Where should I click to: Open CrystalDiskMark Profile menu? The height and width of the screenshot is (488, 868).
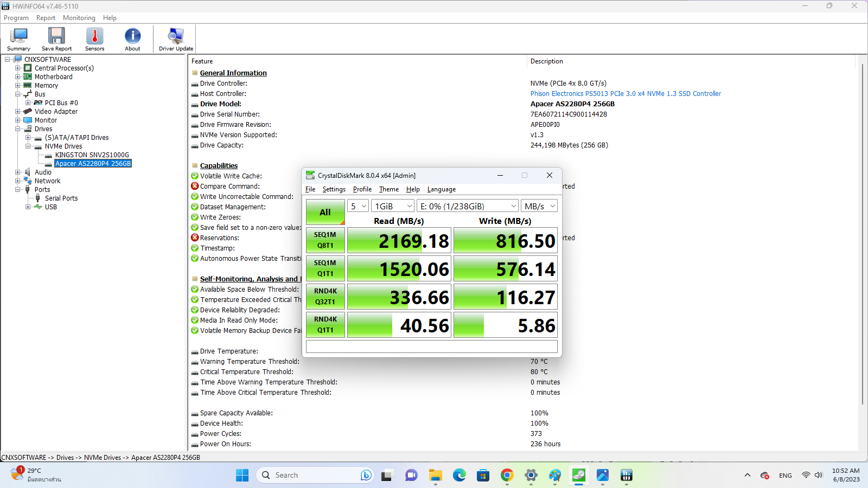click(x=362, y=189)
